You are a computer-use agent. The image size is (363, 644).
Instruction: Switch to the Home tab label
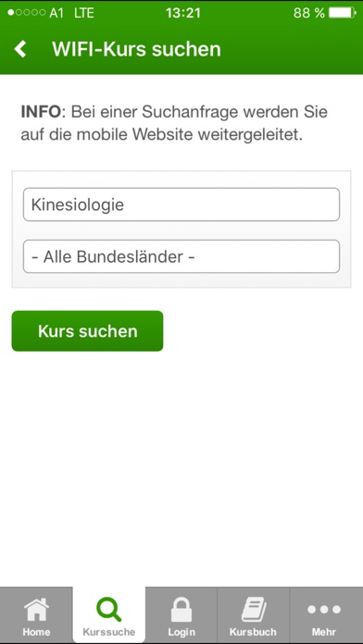coord(36,632)
